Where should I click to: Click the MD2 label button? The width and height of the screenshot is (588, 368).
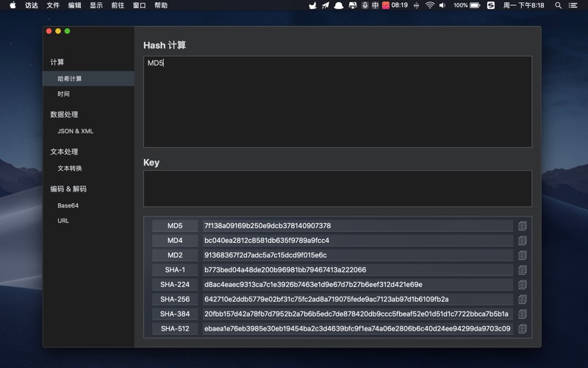point(175,255)
